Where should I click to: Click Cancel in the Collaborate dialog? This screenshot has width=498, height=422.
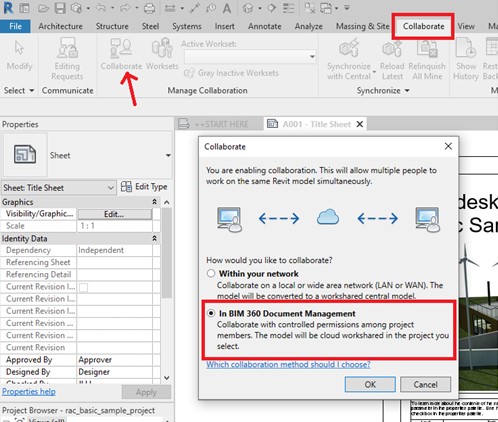tap(425, 385)
